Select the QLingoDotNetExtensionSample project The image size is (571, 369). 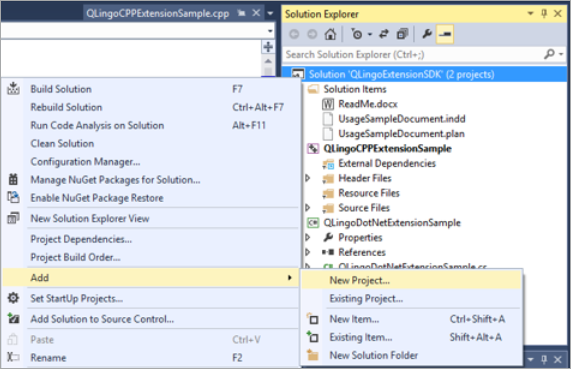(392, 223)
